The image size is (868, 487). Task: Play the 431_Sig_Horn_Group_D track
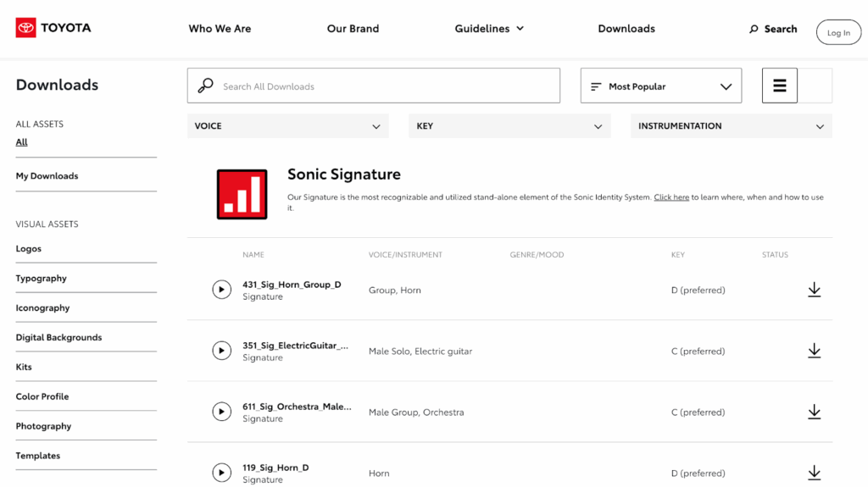(x=221, y=290)
